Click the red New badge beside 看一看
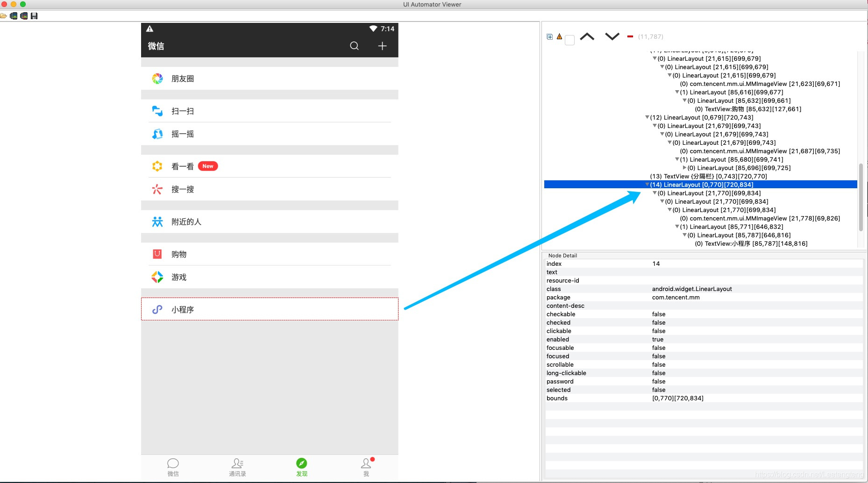Image resolution: width=868 pixels, height=483 pixels. point(208,166)
